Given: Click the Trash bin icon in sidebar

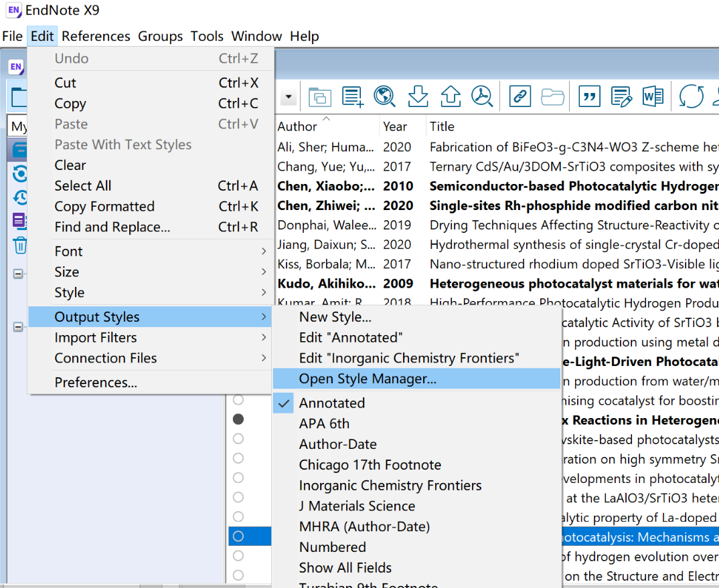Looking at the screenshot, I should coord(19,246).
